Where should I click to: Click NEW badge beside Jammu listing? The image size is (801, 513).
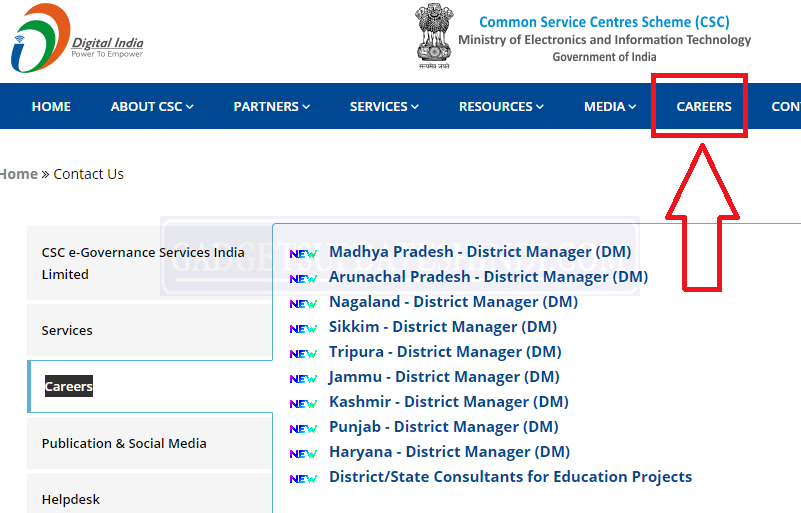tap(303, 379)
